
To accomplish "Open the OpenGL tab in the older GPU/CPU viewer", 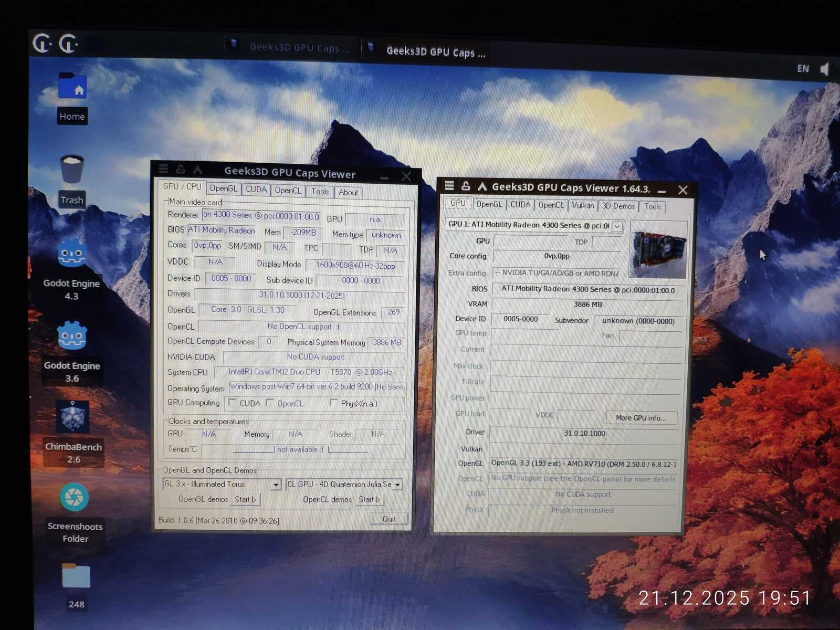I will (224, 188).
